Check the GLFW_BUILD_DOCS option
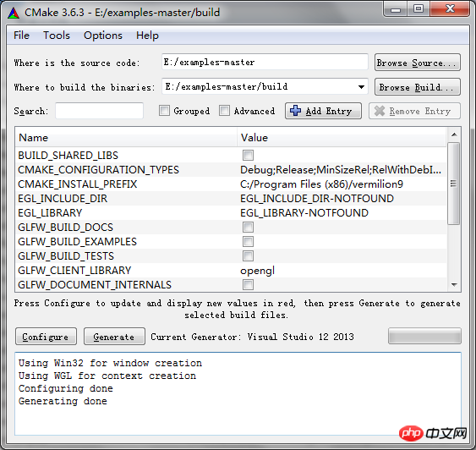The width and height of the screenshot is (476, 450). click(248, 228)
